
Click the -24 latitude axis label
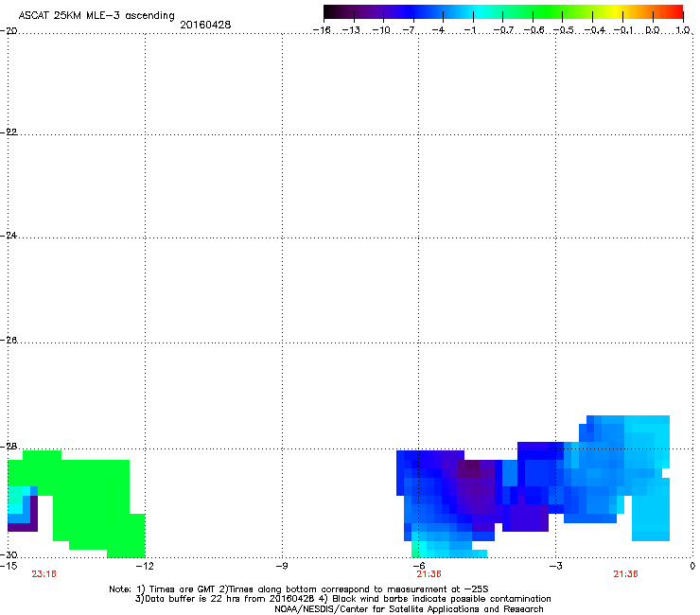coord(9,236)
